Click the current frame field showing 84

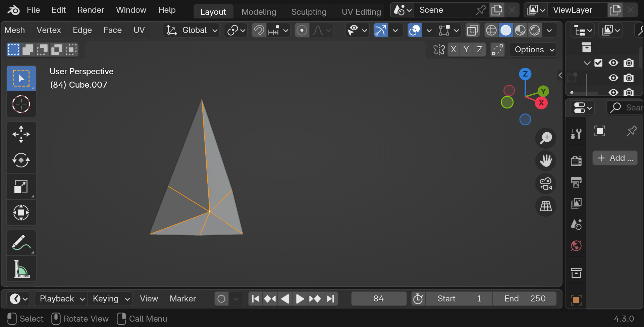click(378, 298)
